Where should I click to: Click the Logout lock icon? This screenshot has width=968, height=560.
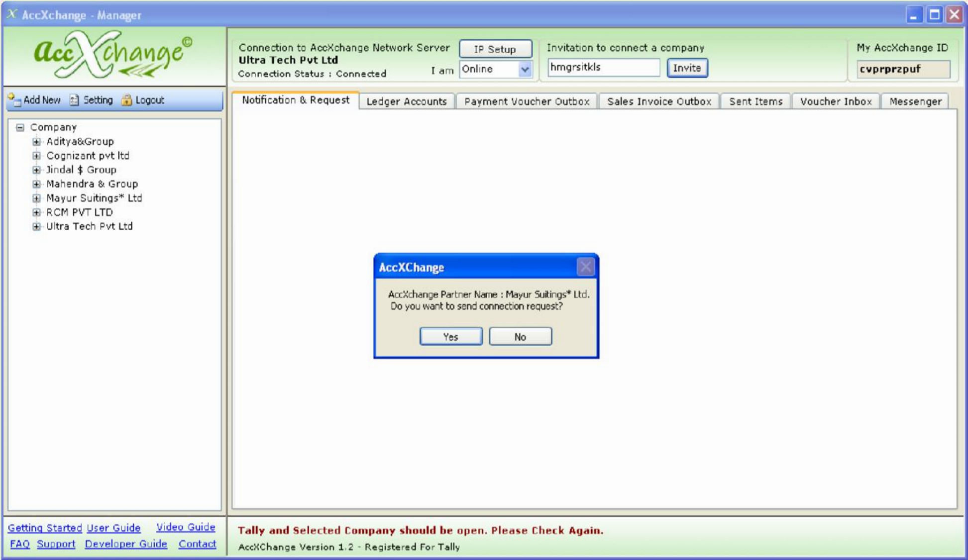pyautogui.click(x=127, y=100)
